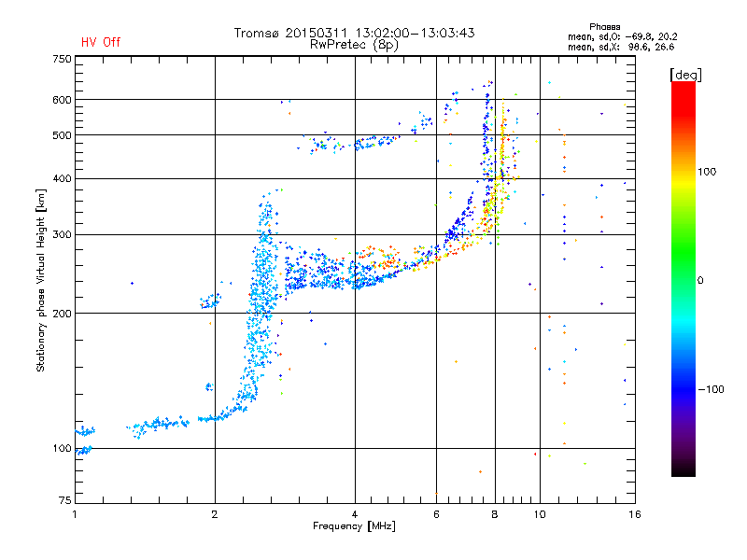747x560 pixels.
Task: Click the y-axis tick label '200'
Action: (62, 314)
